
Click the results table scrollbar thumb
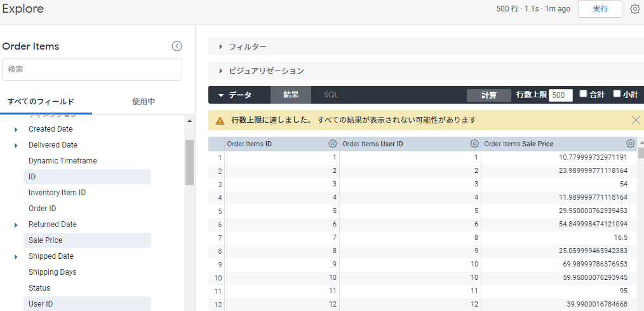coord(641,153)
